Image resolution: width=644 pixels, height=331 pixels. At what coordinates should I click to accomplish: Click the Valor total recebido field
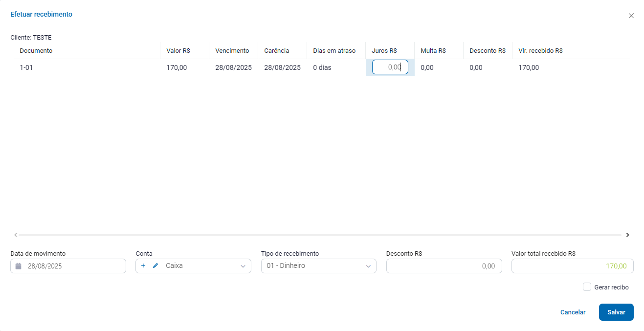[x=572, y=266]
